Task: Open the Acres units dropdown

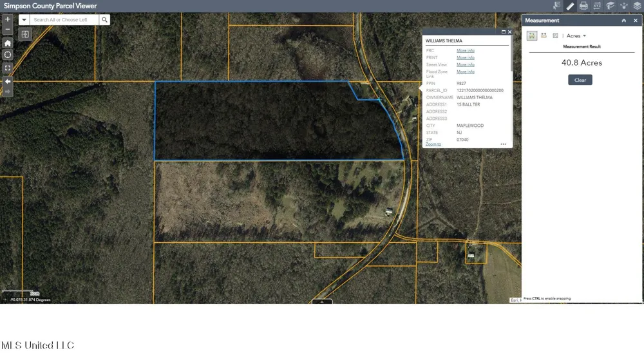Action: (x=576, y=35)
